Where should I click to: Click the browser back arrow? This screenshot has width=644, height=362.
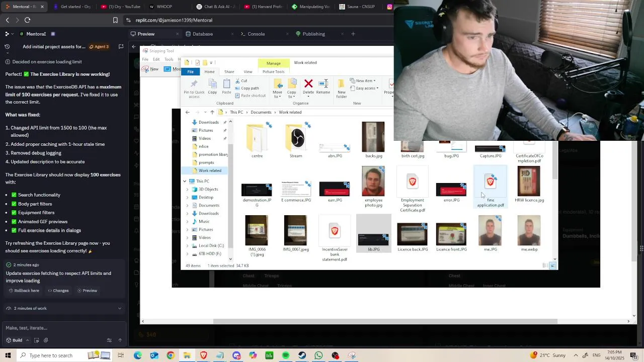pyautogui.click(x=7, y=20)
